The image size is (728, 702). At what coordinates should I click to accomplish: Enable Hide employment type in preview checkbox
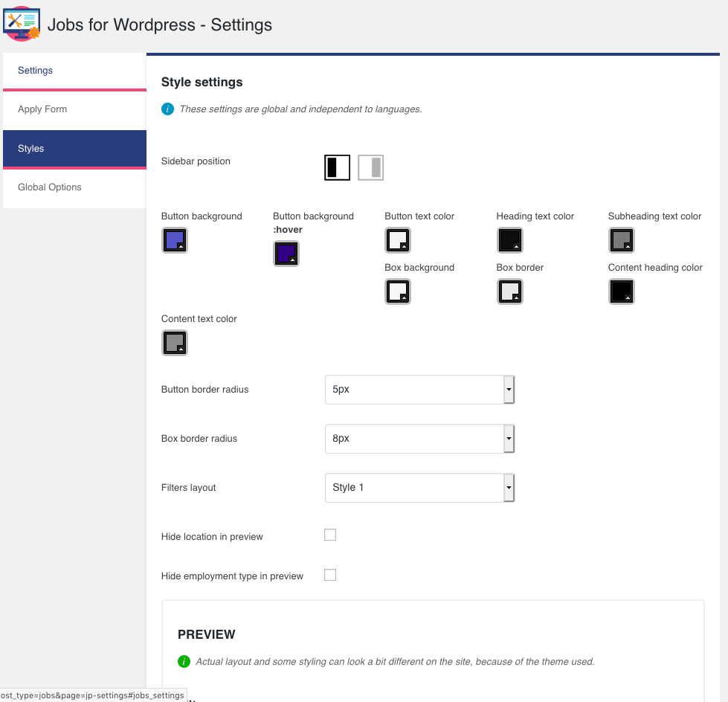point(330,575)
